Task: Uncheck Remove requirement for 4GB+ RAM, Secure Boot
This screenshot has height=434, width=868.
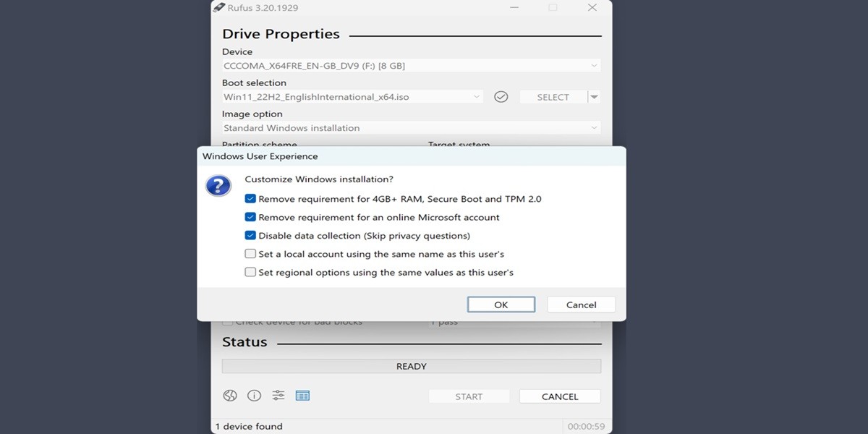Action: click(x=250, y=199)
